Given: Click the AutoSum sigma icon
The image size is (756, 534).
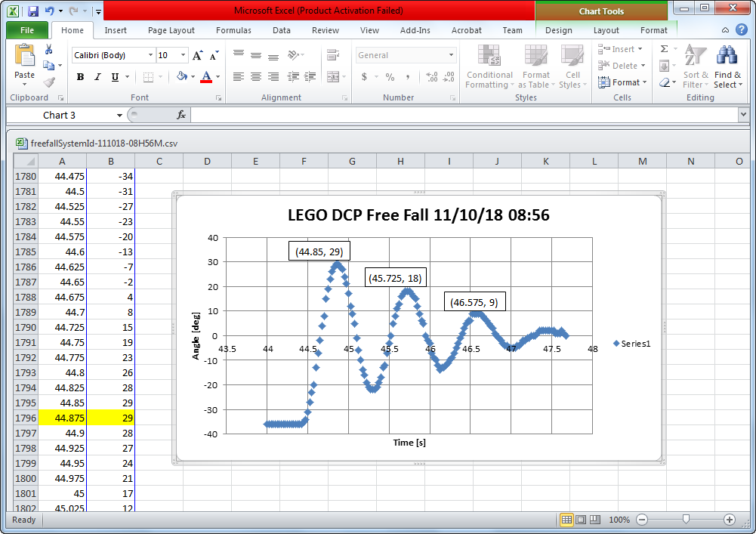Looking at the screenshot, I should click(665, 49).
